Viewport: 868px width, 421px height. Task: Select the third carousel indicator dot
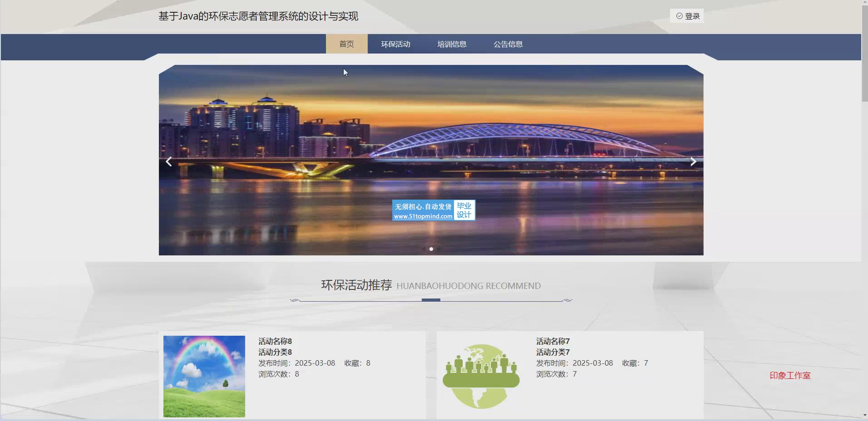click(439, 249)
